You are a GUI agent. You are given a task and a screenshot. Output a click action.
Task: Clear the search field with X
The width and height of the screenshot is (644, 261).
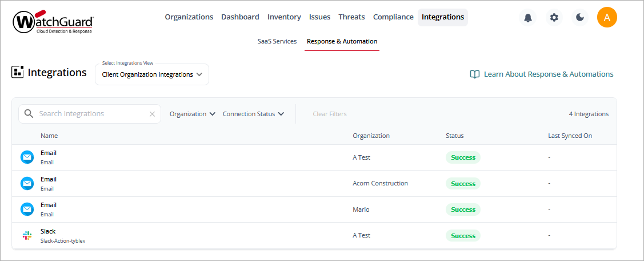152,114
